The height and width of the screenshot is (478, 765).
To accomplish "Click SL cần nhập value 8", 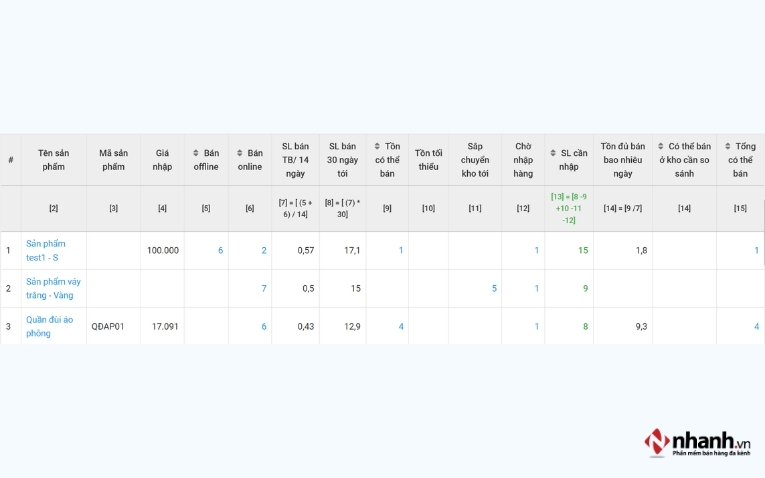I will [x=585, y=327].
